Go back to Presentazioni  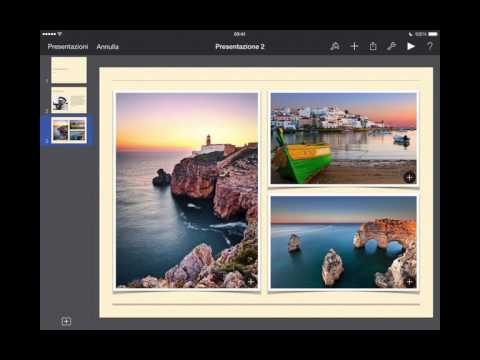click(68, 47)
